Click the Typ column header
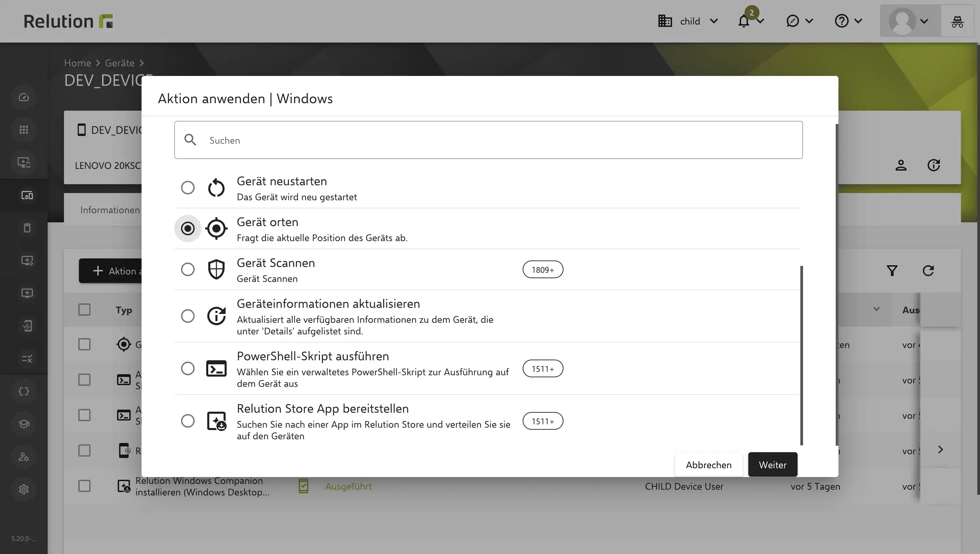Viewport: 980px width, 554px height. 124,310
